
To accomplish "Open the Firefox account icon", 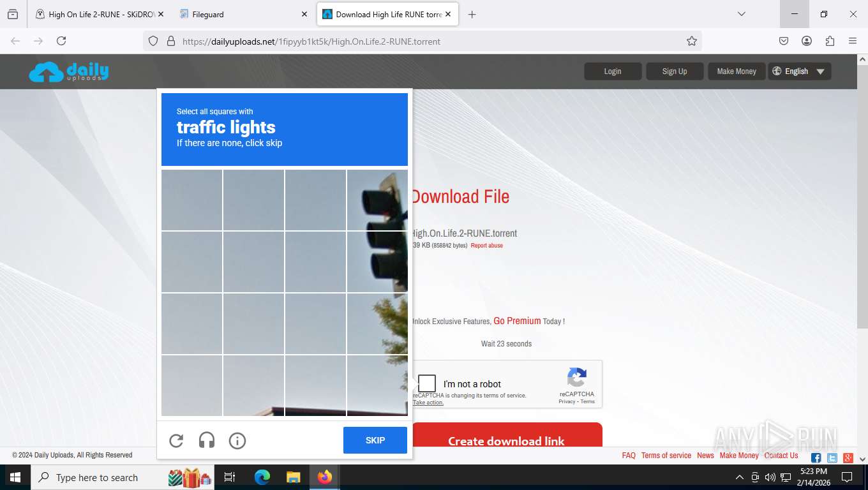I will (807, 41).
